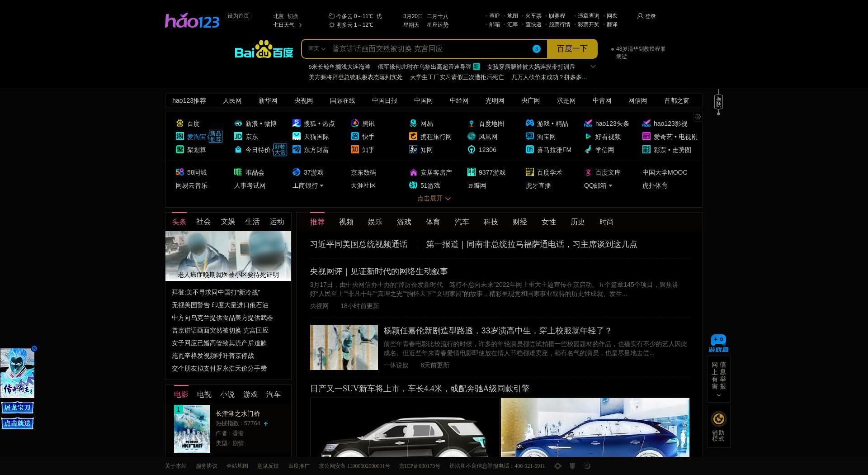Open the 京东 JD icon
868x475 pixels.
point(238,137)
